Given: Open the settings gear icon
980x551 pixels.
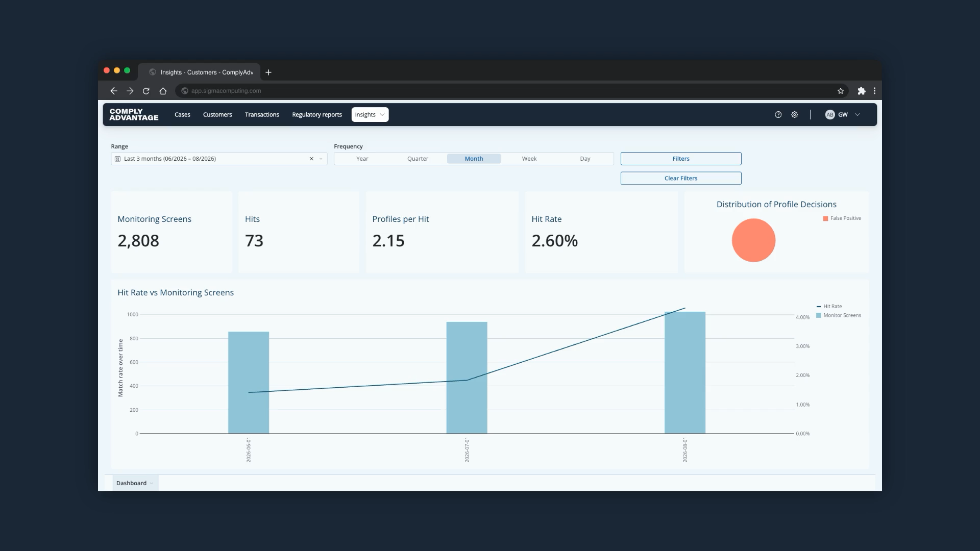Looking at the screenshot, I should click(x=795, y=115).
